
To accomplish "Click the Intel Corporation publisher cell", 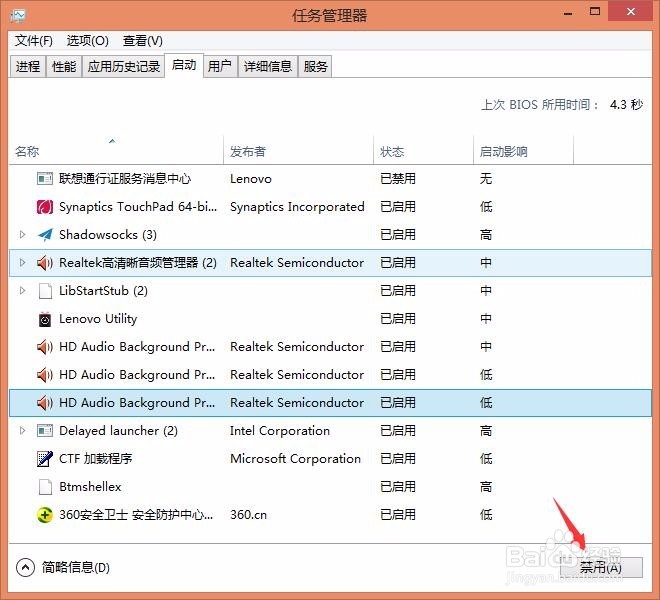I will [x=280, y=431].
